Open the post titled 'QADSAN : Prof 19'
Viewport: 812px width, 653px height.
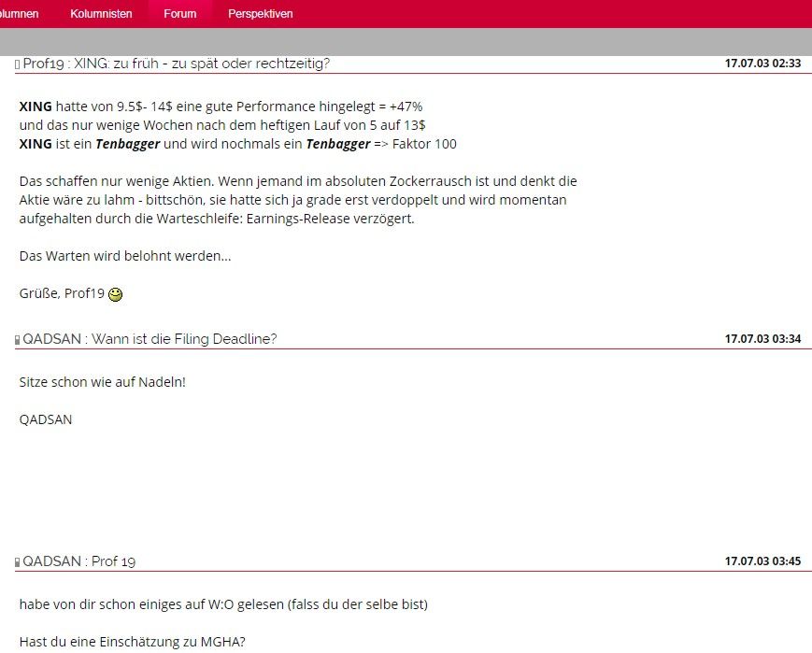tap(79, 561)
